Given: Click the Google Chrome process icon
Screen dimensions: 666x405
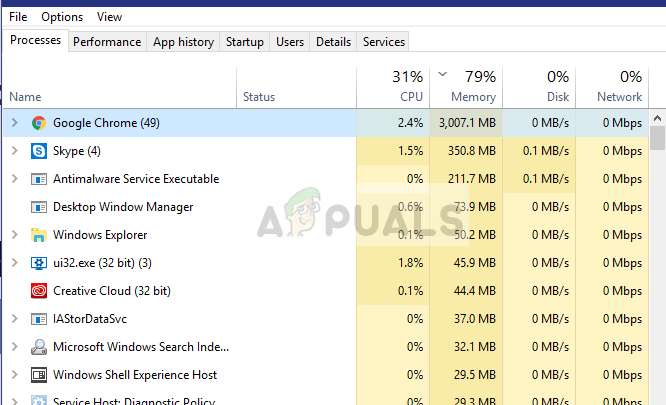Looking at the screenshot, I should point(39,123).
